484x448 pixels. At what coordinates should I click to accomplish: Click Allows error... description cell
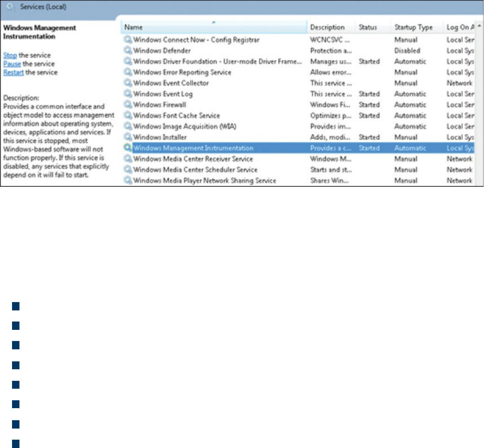point(331,72)
